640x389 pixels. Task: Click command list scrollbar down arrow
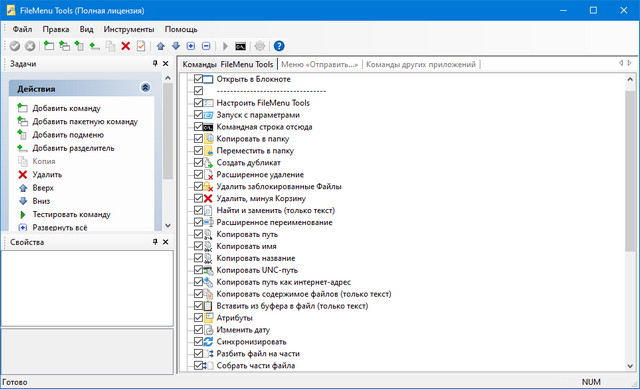(x=630, y=366)
